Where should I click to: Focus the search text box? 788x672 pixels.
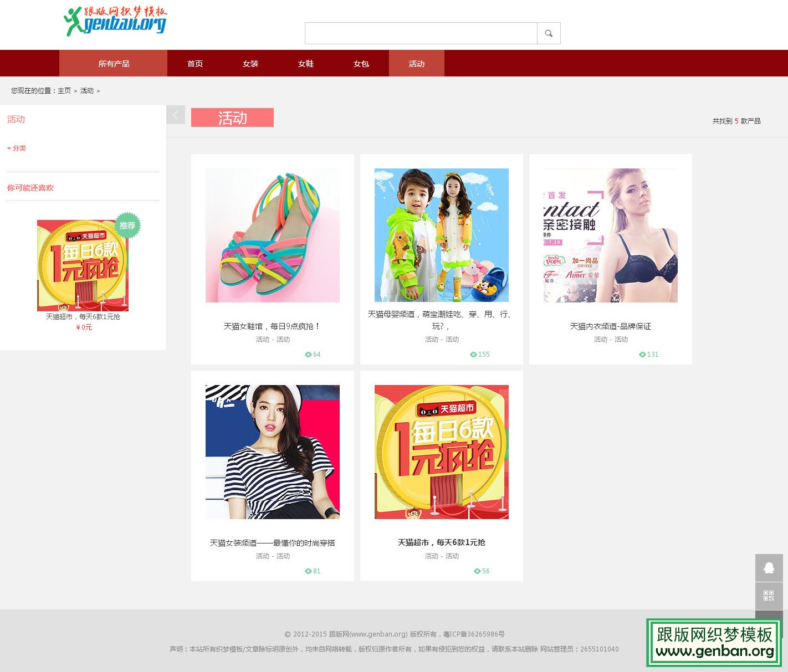pos(421,33)
